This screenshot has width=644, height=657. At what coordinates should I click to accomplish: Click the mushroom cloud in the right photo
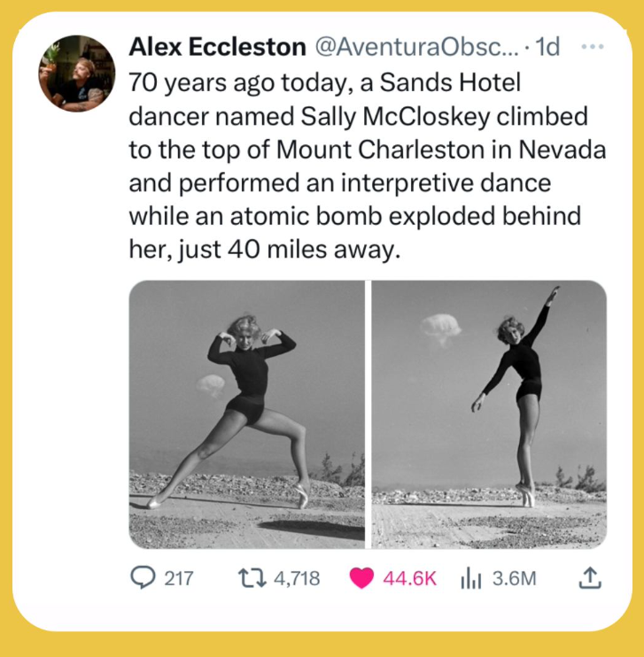[x=440, y=328]
